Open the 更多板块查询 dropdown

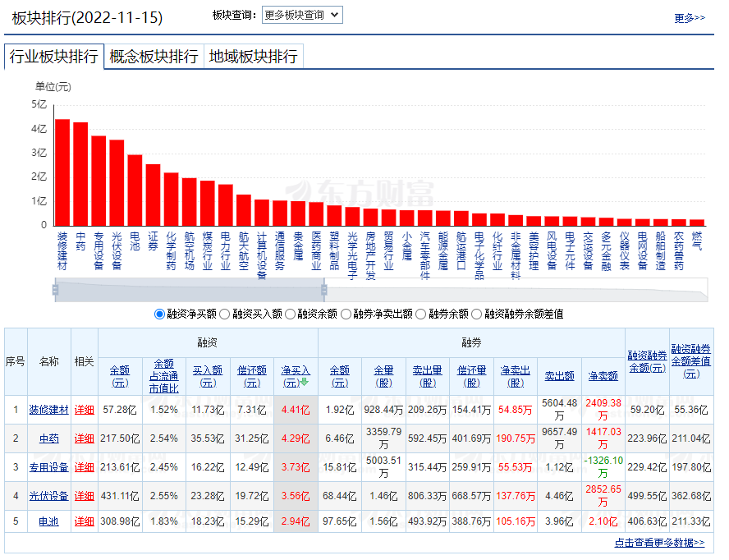pos(302,15)
